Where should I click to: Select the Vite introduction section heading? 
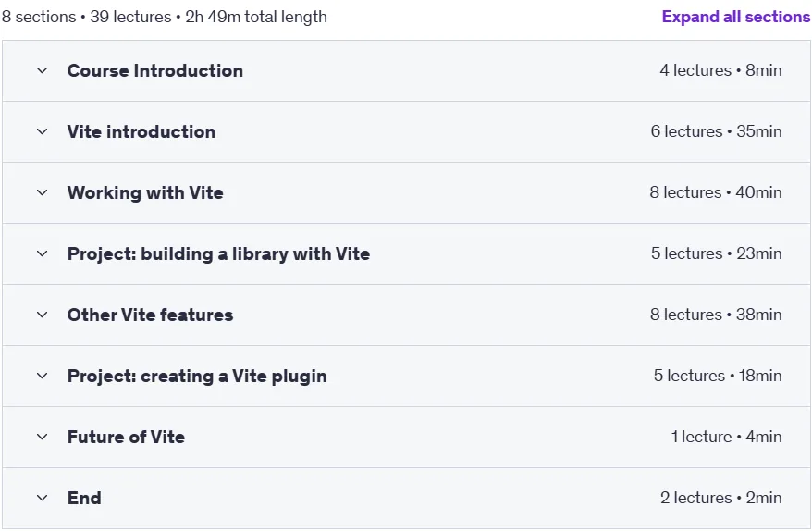click(141, 131)
